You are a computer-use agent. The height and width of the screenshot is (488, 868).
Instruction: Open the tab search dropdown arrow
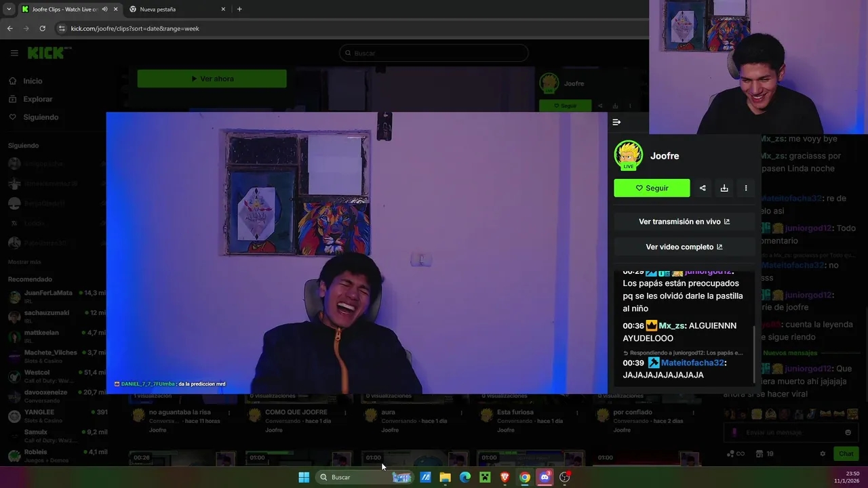[x=9, y=9]
